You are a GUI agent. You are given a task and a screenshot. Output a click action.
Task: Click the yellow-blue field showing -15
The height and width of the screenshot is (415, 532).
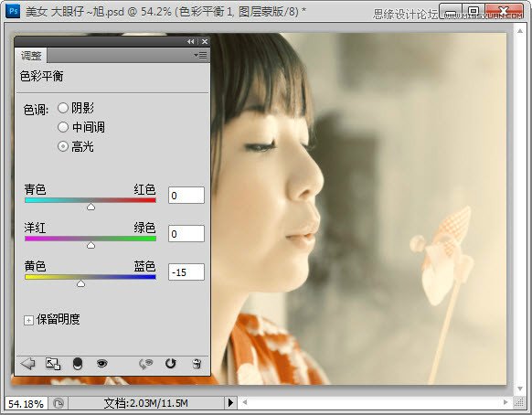point(186,271)
